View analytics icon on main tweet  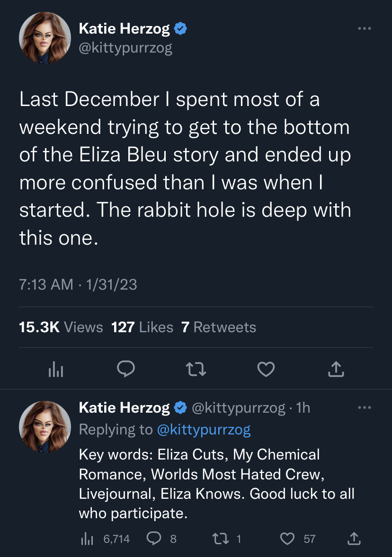[56, 369]
